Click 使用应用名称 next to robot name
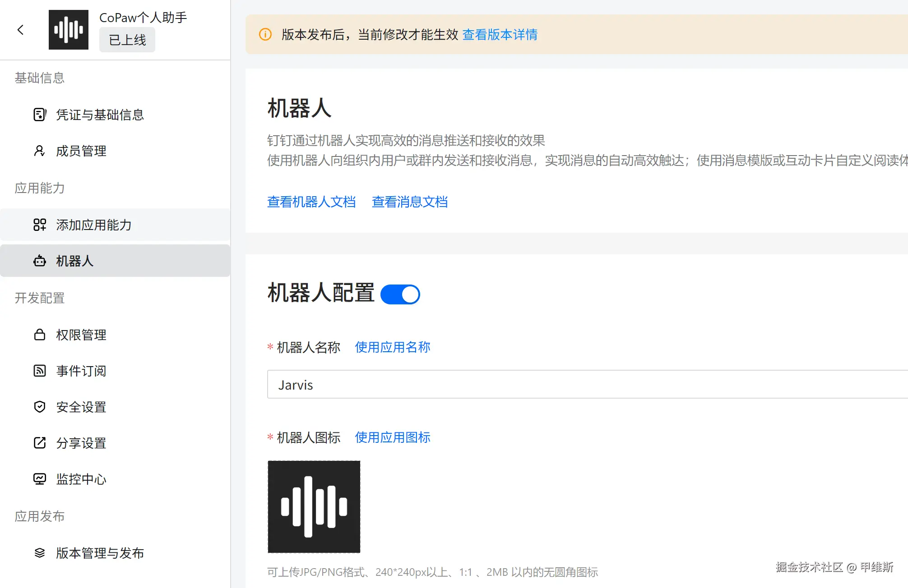This screenshot has height=588, width=908. tap(392, 347)
